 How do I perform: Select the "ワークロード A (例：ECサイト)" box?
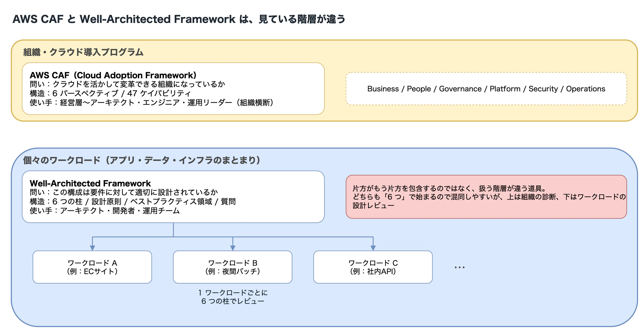[92, 267]
